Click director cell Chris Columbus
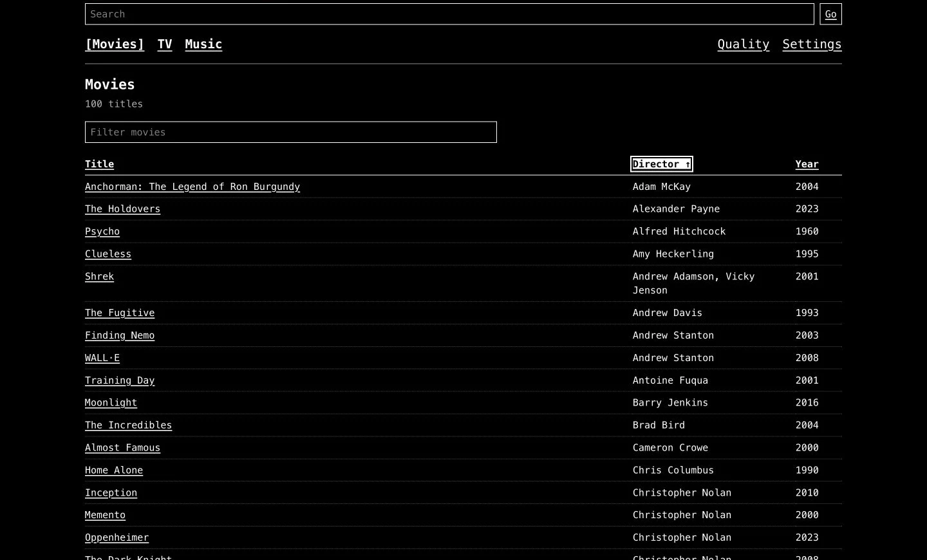This screenshot has width=927, height=560. coord(673,471)
